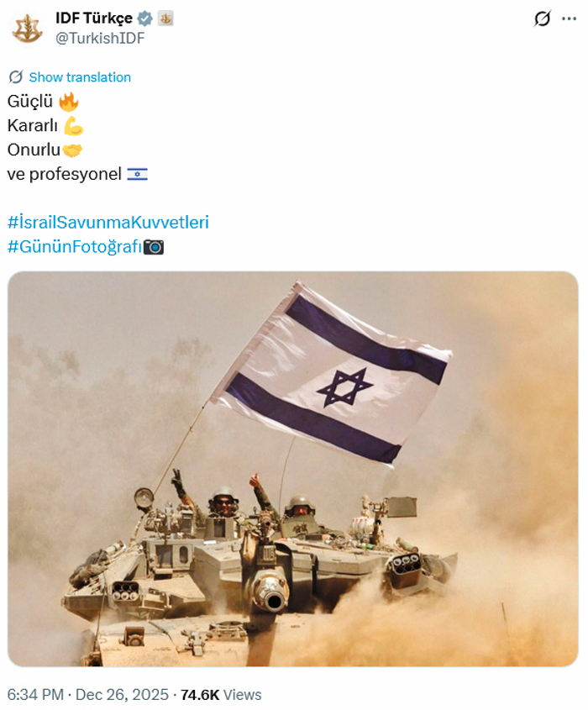Click Show translation link

[x=80, y=77]
